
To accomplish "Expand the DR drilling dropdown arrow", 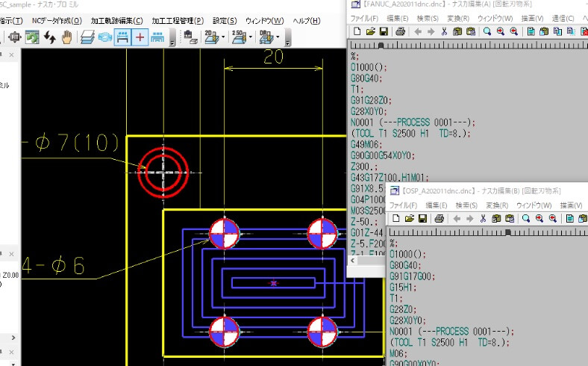I will coord(278,37).
